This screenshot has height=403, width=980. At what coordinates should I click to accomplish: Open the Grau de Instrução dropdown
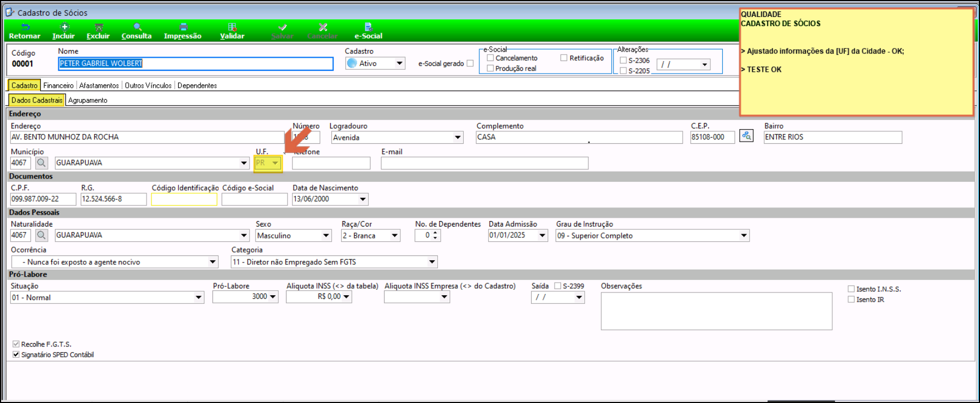[x=744, y=235]
